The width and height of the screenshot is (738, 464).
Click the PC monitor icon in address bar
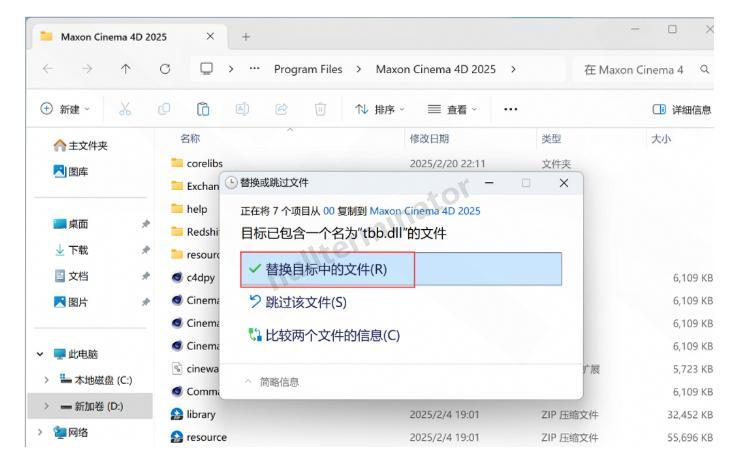pos(206,69)
